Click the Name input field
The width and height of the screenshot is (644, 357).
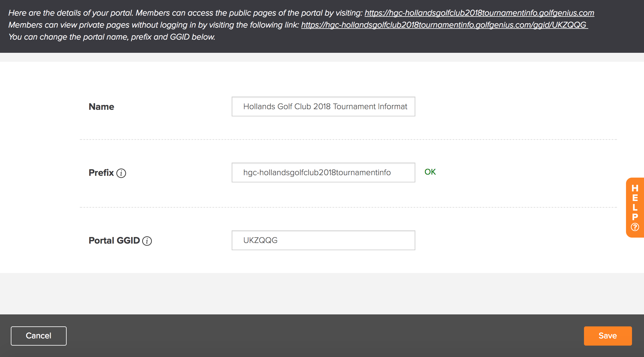point(324,106)
